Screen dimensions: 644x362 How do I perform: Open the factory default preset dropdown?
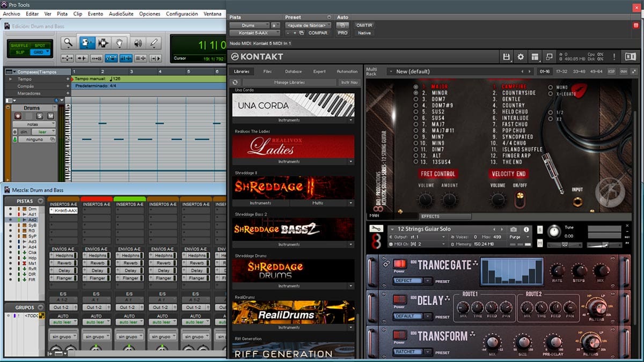click(308, 25)
